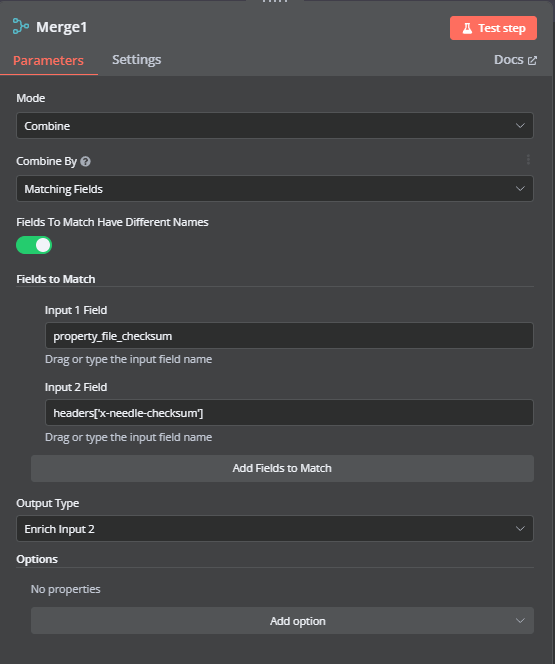Toggle Fields To Match Have Different Names

coord(34,245)
